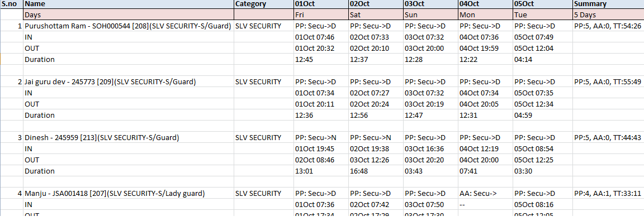Select Purushottam Ram employee name cell
644x221 pixels.
129,26
